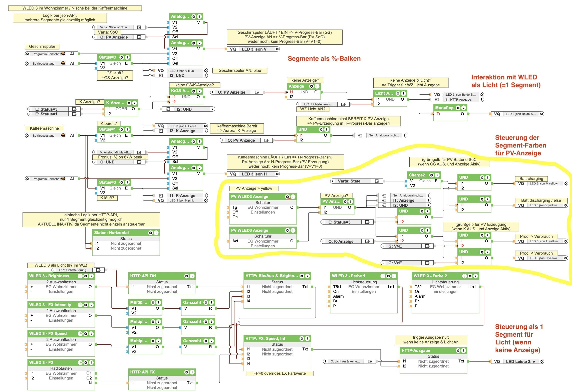Click 'Segmente als %-Balken' red heading
This screenshot has width=572, height=392.
[x=324, y=59]
